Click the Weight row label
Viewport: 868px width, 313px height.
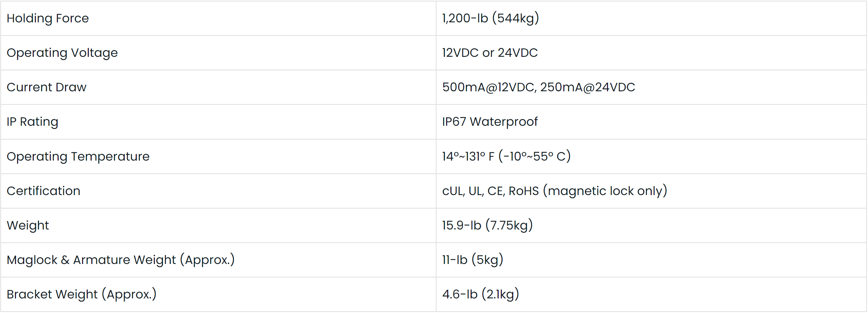click(28, 225)
